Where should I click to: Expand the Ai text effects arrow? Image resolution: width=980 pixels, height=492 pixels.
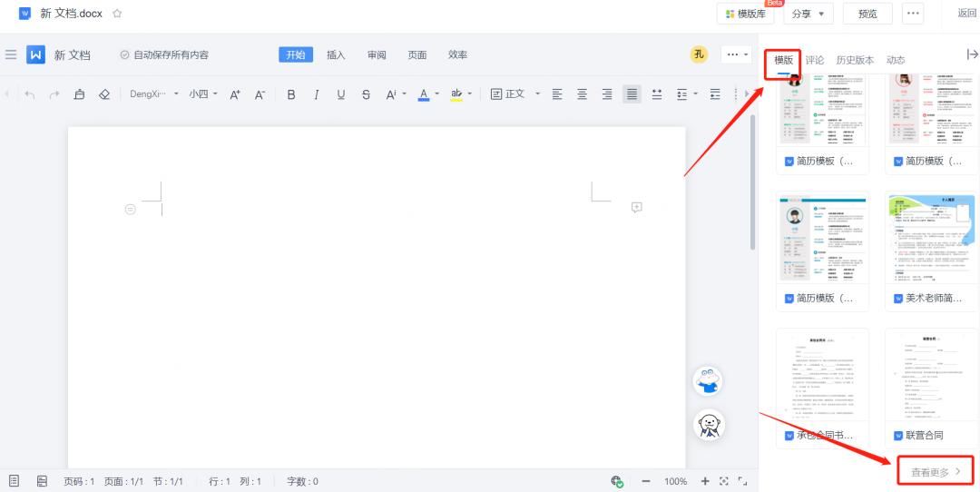point(405,94)
